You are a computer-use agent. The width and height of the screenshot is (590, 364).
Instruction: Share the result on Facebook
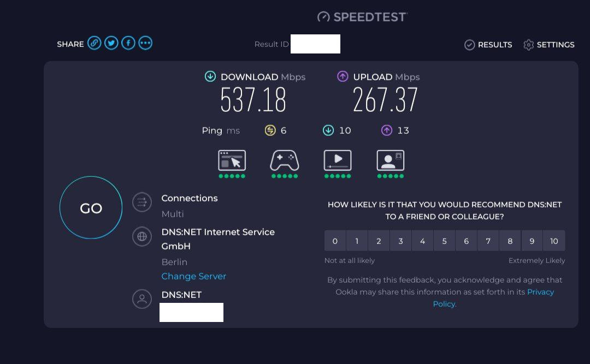(x=128, y=43)
